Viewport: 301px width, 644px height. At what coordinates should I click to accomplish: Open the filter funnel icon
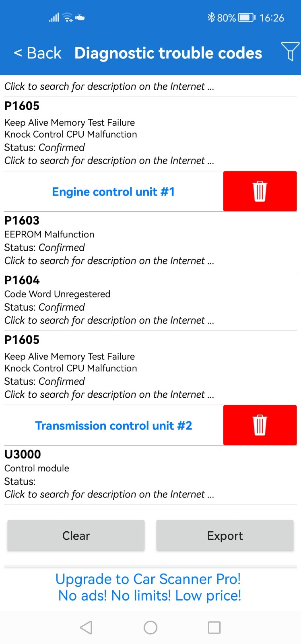click(x=290, y=52)
